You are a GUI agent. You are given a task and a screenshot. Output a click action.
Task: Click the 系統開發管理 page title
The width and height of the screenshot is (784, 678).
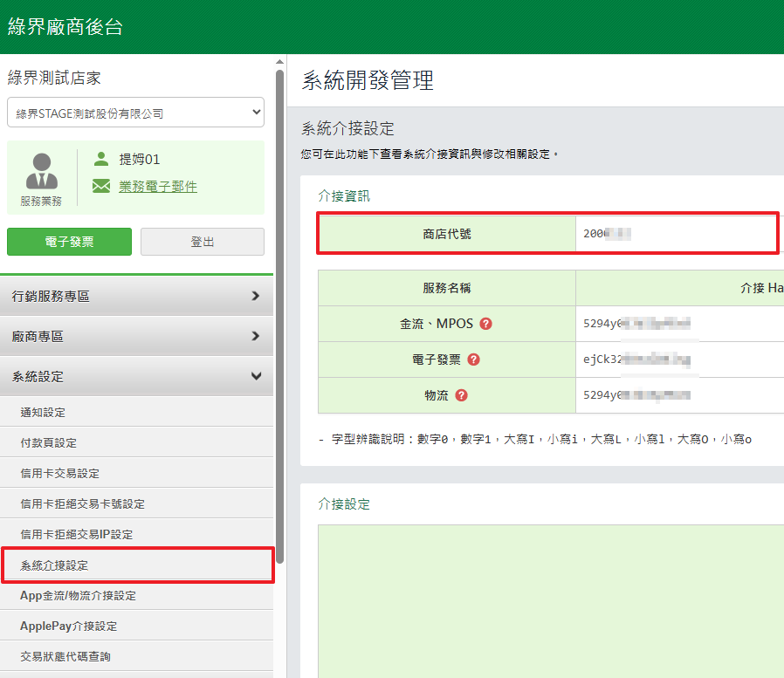point(368,80)
